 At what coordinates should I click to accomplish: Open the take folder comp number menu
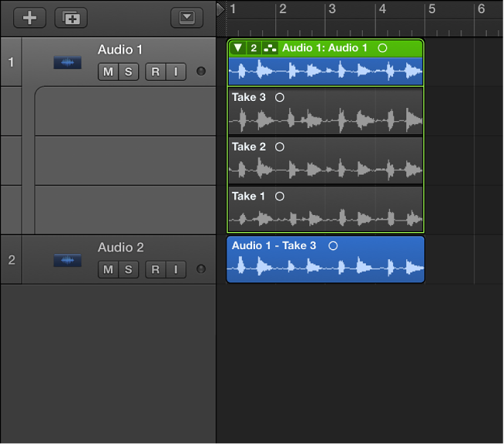(x=254, y=48)
